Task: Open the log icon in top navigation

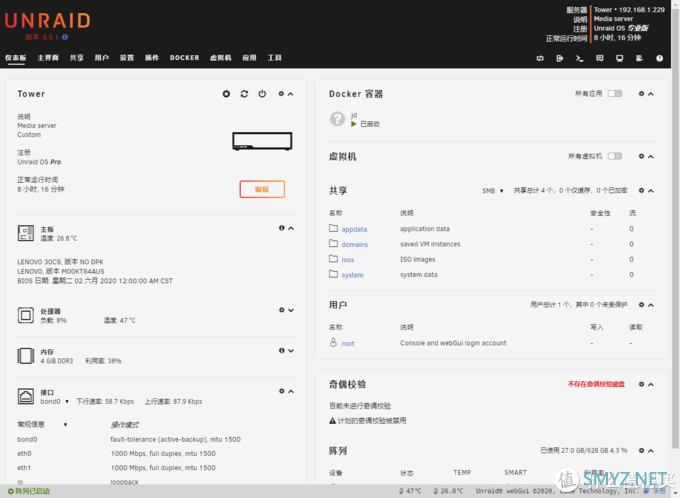Action: tap(639, 58)
